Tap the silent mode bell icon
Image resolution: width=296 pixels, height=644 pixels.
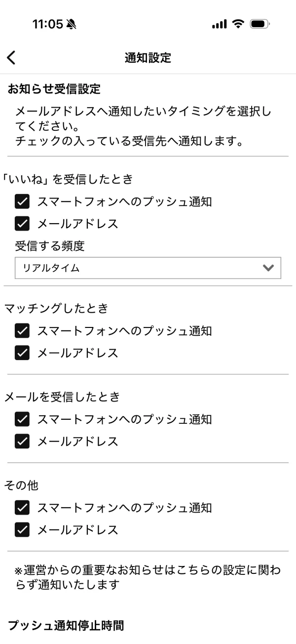pyautogui.click(x=72, y=24)
